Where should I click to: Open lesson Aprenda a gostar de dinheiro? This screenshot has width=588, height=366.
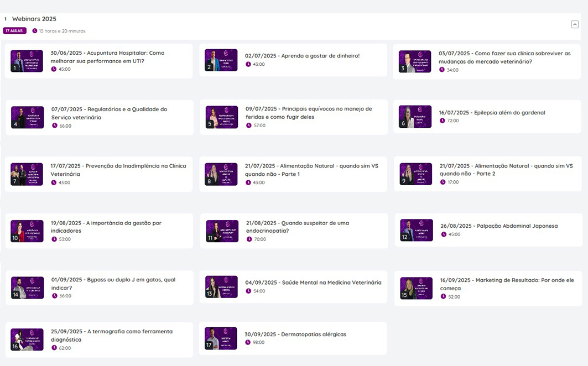(302, 56)
